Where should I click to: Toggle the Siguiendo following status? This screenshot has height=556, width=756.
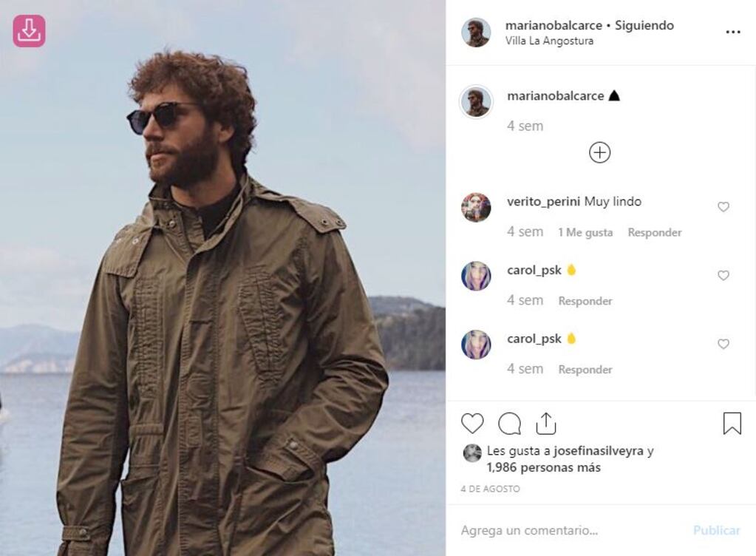coord(644,25)
